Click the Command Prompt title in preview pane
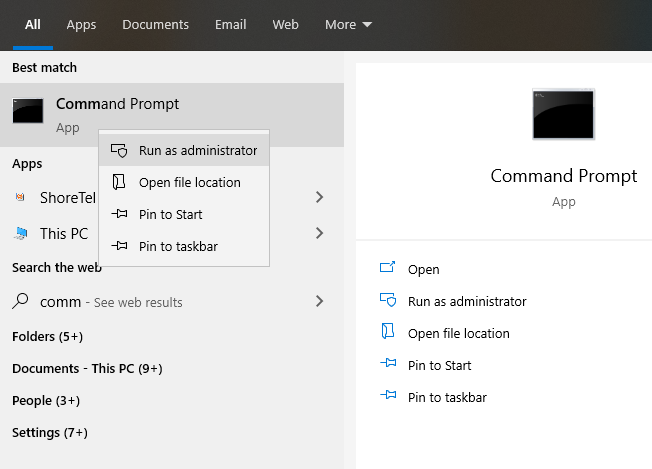The image size is (652, 469). pos(563,176)
